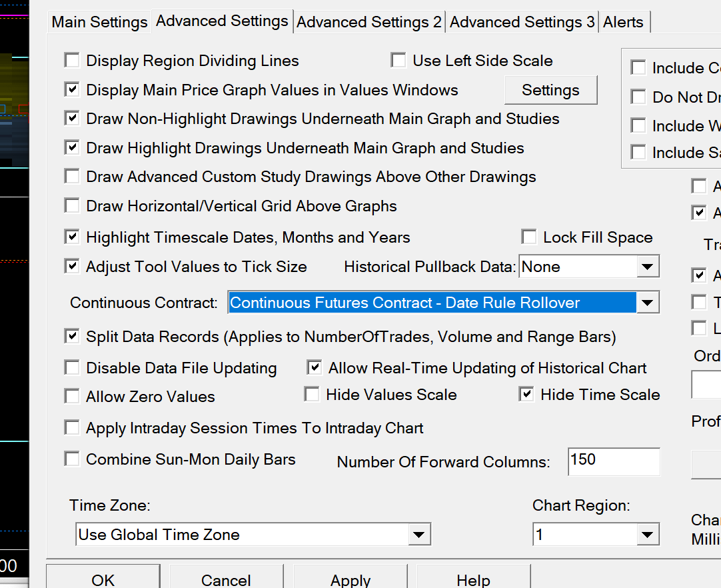
Task: Enable Display Region Dividing Lines checkbox
Action: (x=72, y=61)
